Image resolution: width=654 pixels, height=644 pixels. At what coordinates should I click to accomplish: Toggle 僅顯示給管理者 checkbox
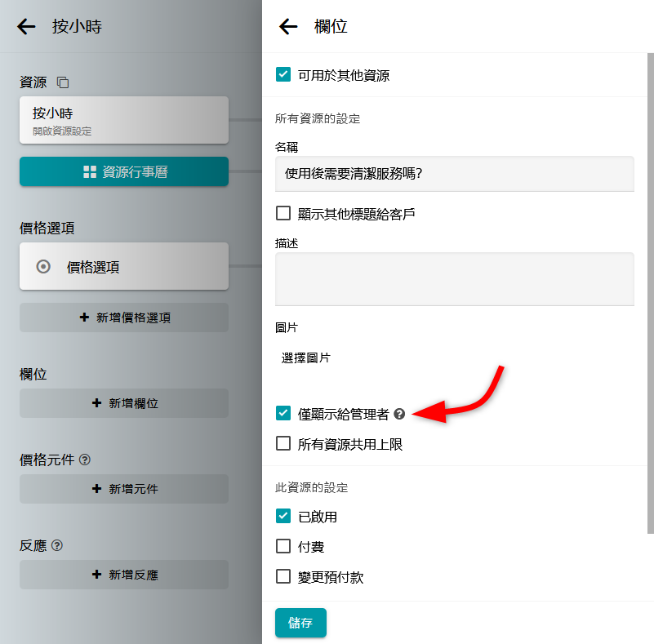(283, 413)
